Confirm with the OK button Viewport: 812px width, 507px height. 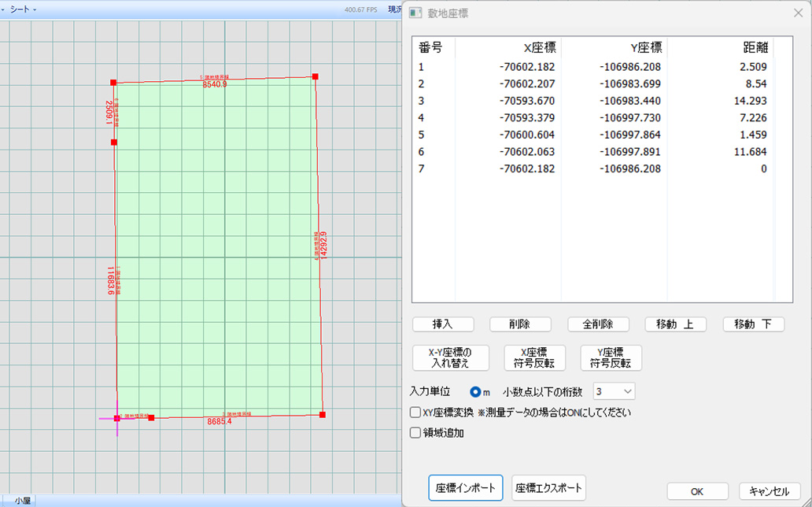click(698, 491)
